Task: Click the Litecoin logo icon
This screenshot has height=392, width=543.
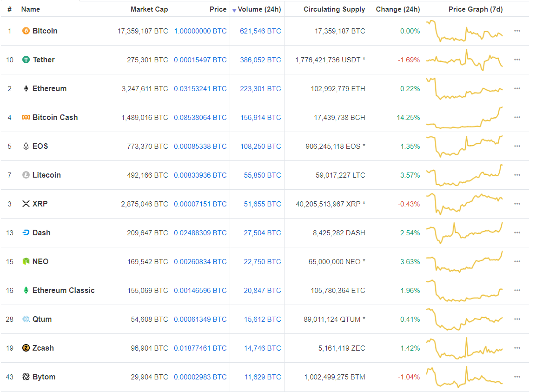Action: [x=26, y=175]
